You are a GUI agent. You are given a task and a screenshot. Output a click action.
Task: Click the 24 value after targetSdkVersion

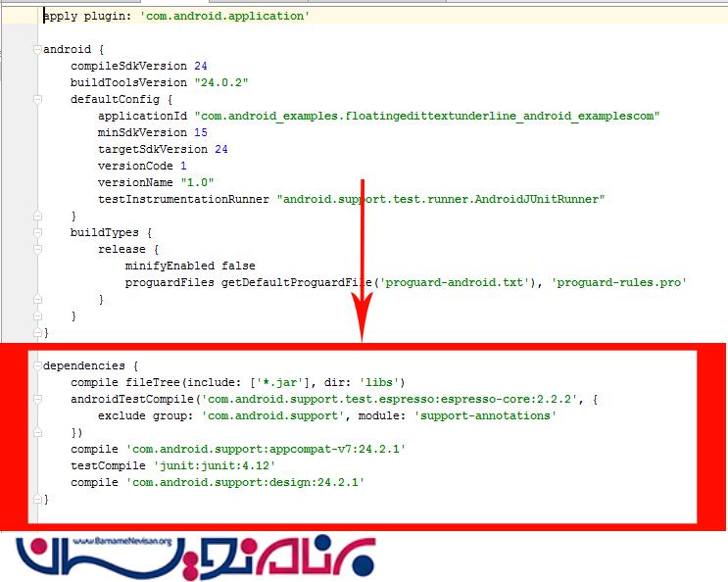point(221,150)
